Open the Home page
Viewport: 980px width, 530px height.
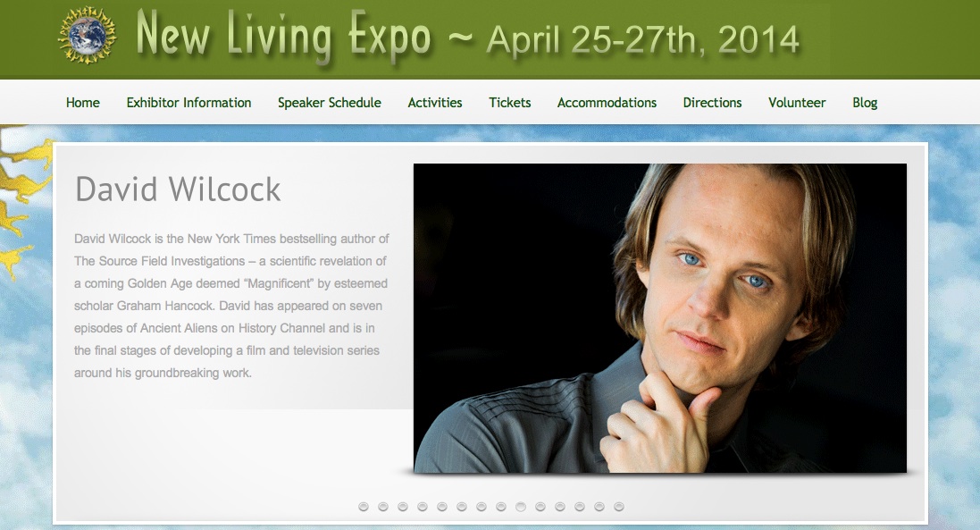pos(82,103)
